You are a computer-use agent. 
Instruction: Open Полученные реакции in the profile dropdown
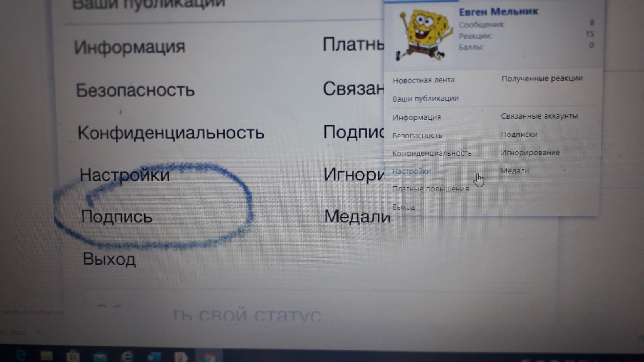click(x=542, y=78)
